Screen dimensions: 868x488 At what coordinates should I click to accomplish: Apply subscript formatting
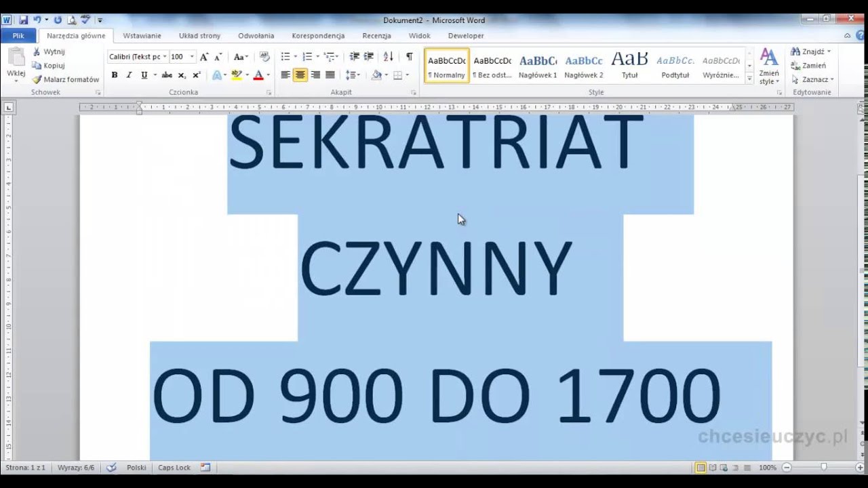pos(182,75)
